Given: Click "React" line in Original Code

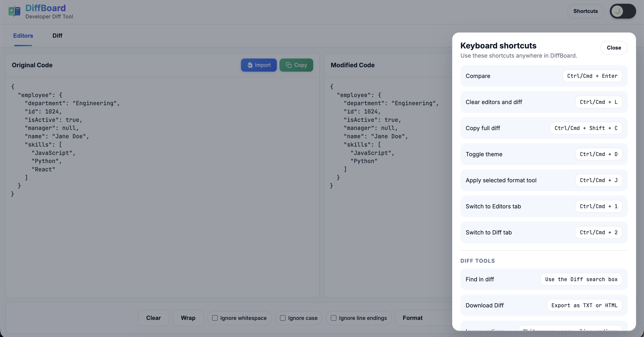Looking at the screenshot, I should coord(43,170).
